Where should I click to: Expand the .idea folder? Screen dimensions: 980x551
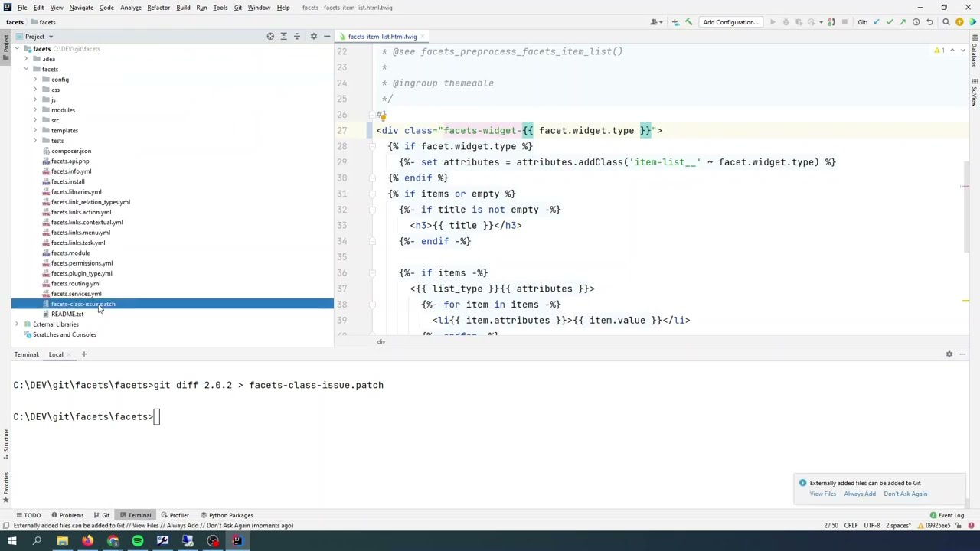[x=26, y=59]
